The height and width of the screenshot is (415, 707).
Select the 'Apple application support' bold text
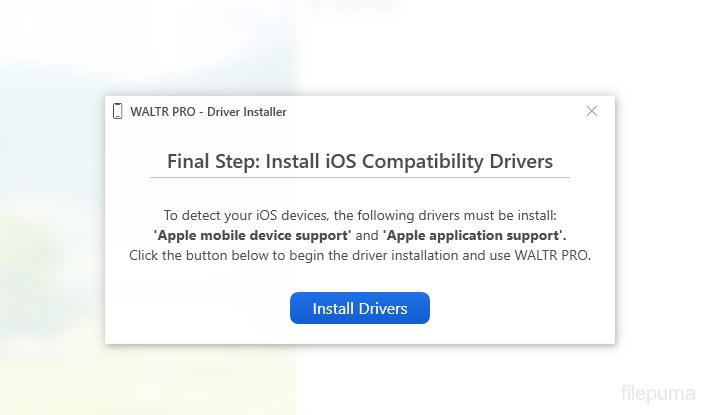pos(474,235)
